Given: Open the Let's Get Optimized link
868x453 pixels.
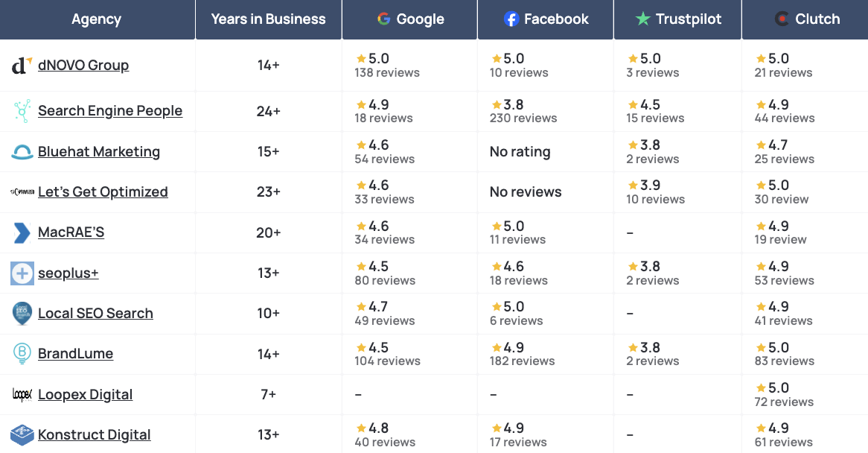Looking at the screenshot, I should tap(103, 191).
